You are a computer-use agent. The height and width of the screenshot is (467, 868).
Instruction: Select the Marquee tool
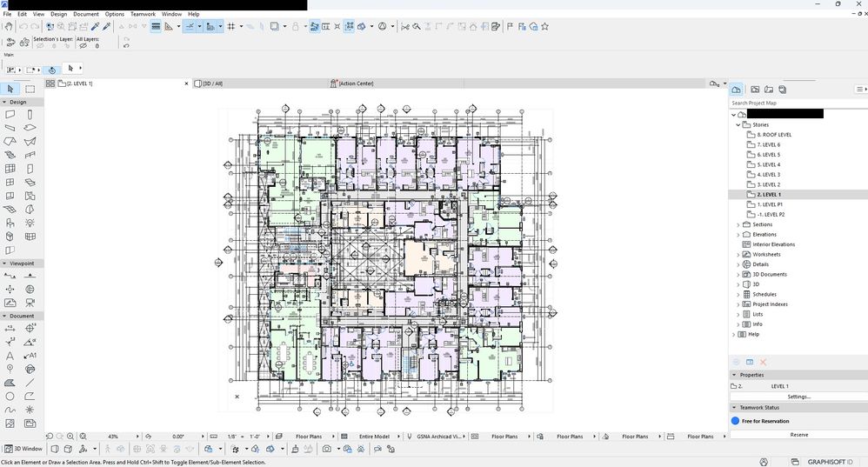click(x=30, y=89)
